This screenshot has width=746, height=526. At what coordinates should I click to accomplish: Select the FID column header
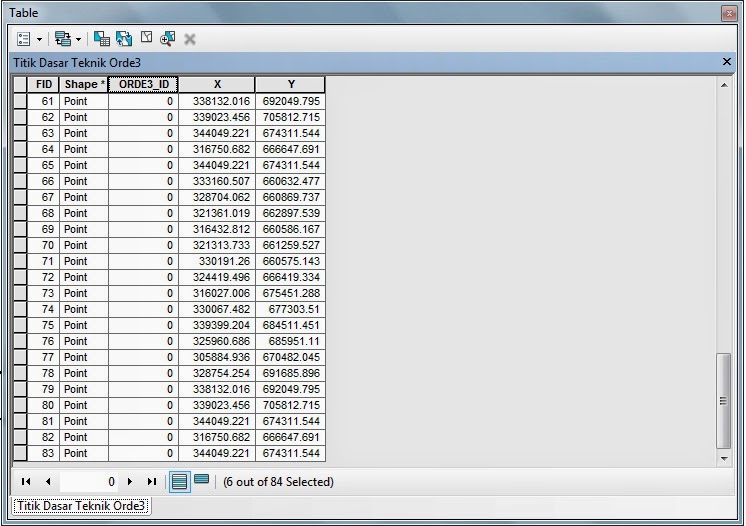[43, 84]
